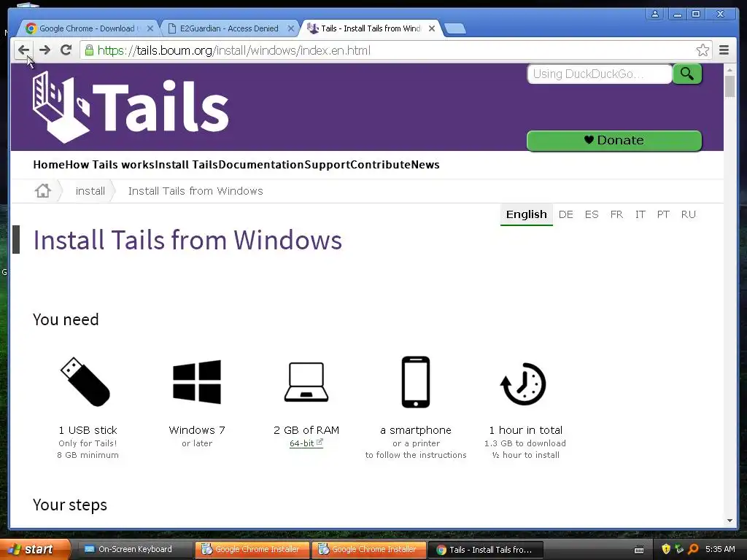Click the browser forward arrow
This screenshot has width=747, height=560.
[44, 50]
